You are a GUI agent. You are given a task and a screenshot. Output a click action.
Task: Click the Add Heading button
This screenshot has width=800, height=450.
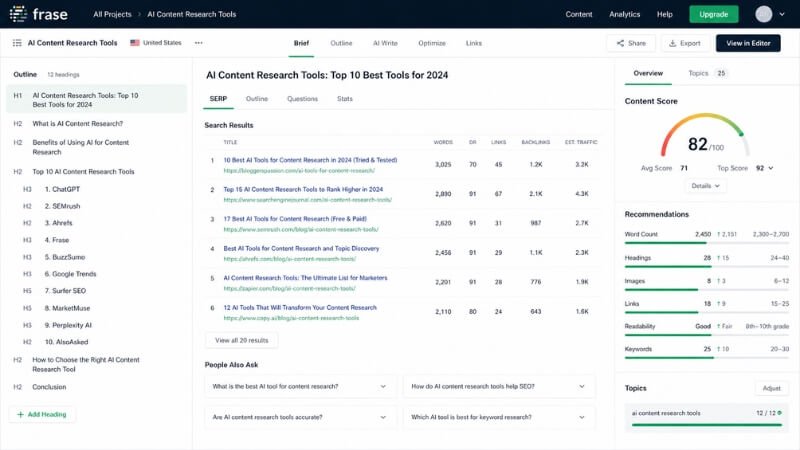tap(42, 415)
